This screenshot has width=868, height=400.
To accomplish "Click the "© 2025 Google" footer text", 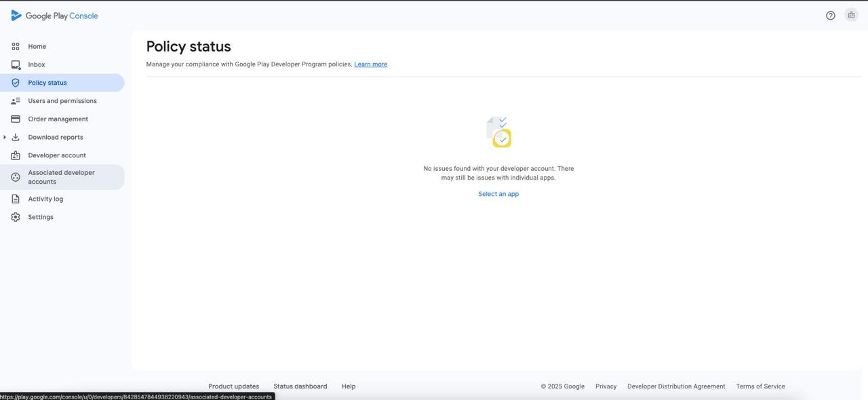I will click(x=563, y=386).
